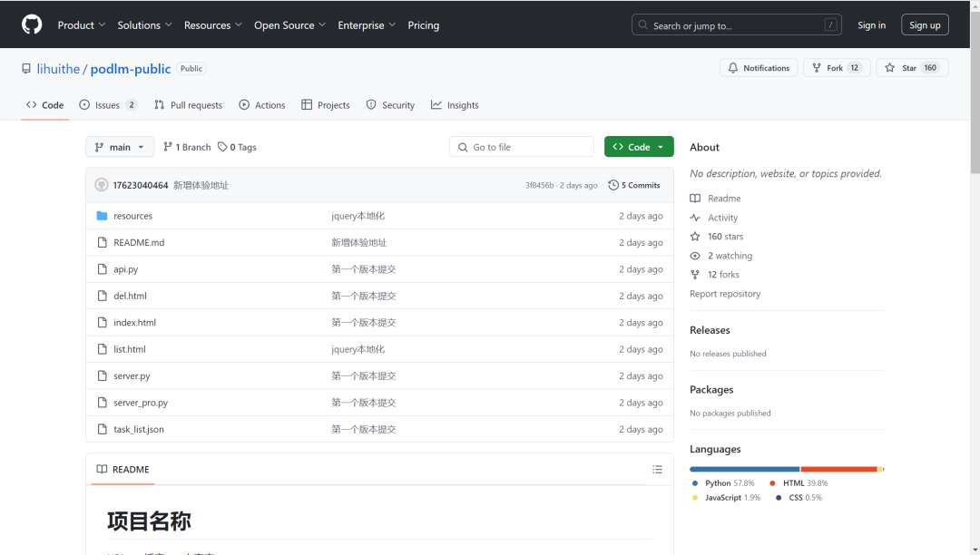View the 5 Commits history

click(x=633, y=185)
